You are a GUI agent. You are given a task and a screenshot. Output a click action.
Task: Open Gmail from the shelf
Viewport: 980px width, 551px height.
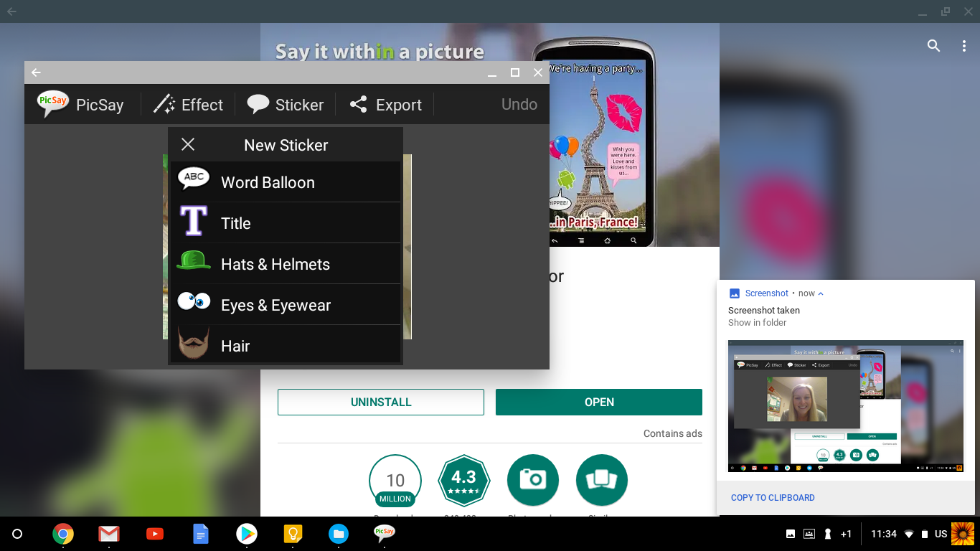[109, 534]
